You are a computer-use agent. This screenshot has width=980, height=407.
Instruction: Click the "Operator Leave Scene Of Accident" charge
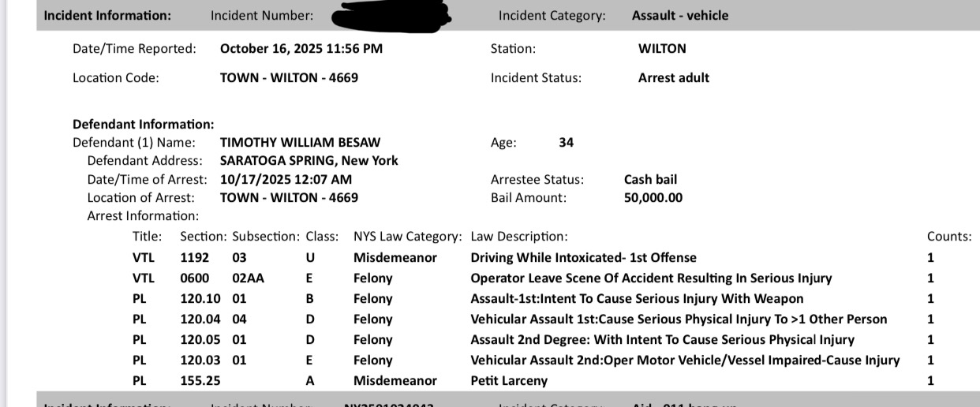pos(650,278)
